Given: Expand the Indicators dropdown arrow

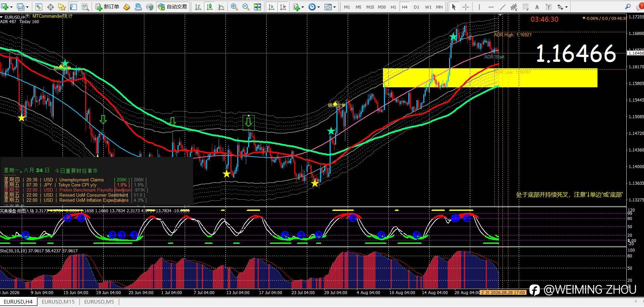Looking at the screenshot, I should [x=303, y=7].
